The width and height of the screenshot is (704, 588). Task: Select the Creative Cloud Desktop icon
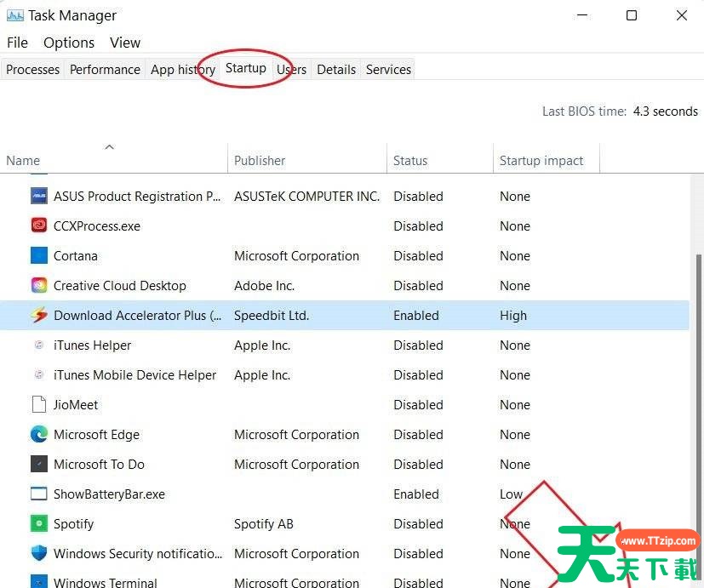(x=39, y=285)
